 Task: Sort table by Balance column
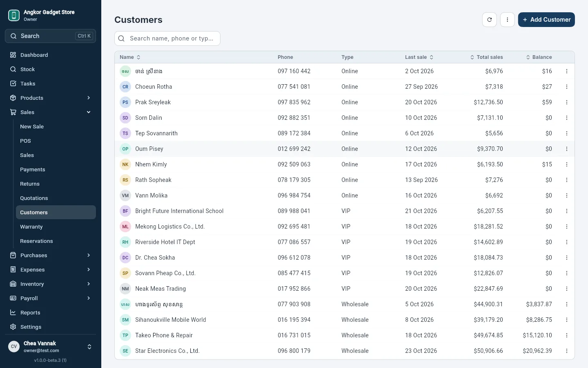tap(539, 57)
